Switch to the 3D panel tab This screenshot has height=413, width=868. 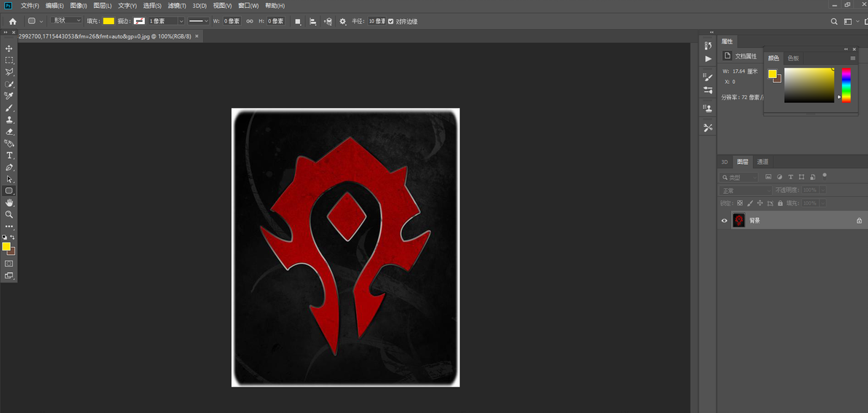[725, 162]
